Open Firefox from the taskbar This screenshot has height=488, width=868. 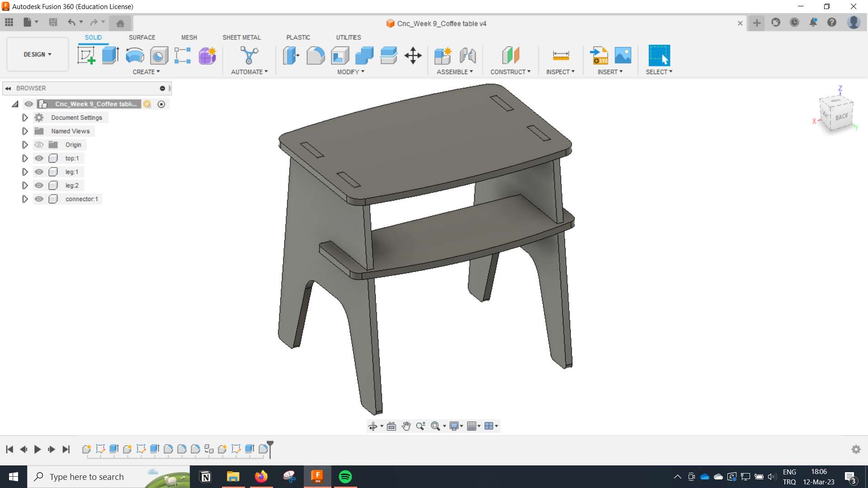click(261, 477)
